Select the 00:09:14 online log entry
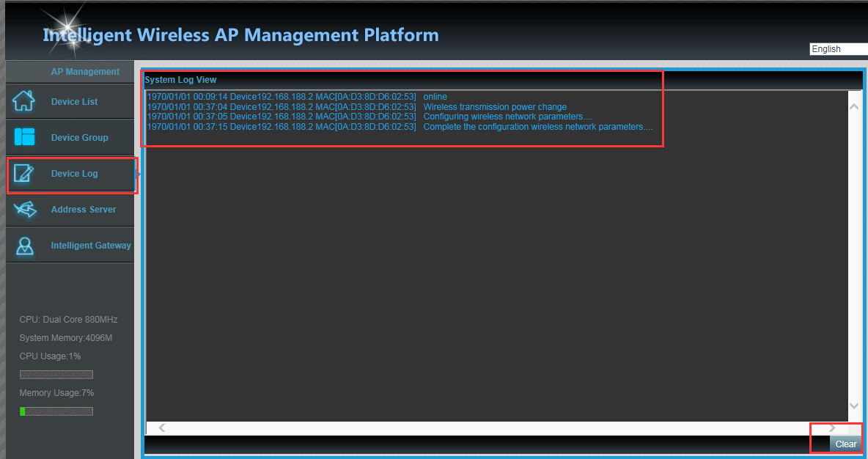The height and width of the screenshot is (459, 868). [x=297, y=97]
